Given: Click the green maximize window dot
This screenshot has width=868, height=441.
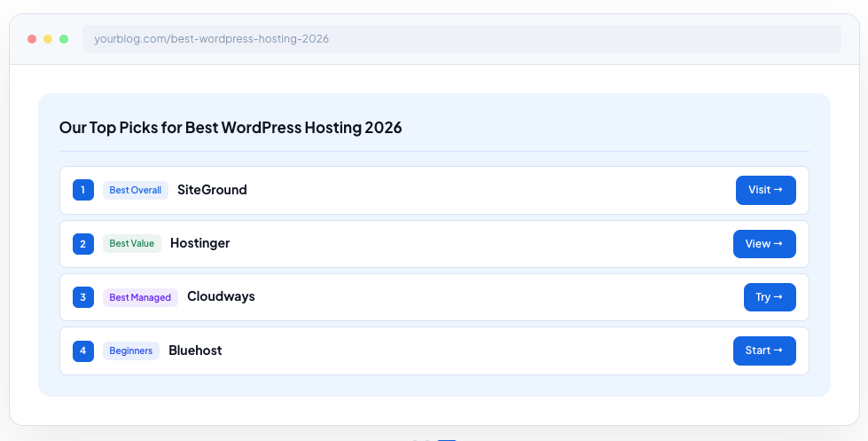Looking at the screenshot, I should point(64,39).
